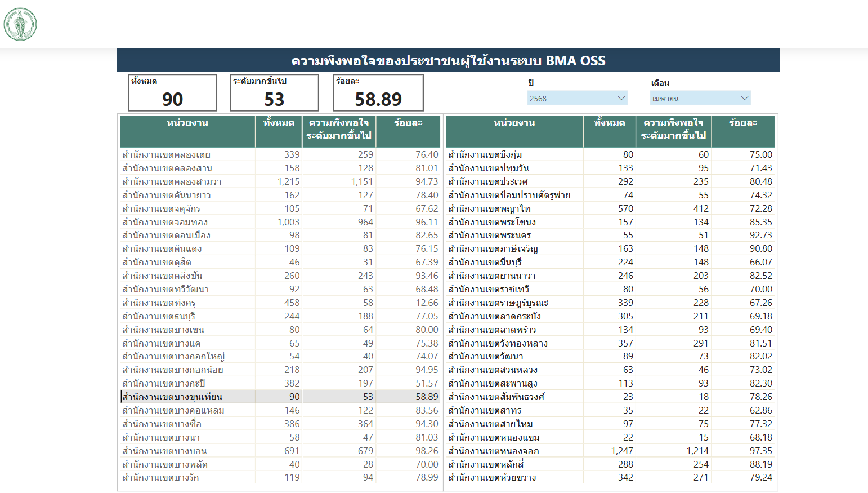The width and height of the screenshot is (868, 493).
Task: Select row สำนักงานเขตทวีวัฒนา
Action: [280, 289]
